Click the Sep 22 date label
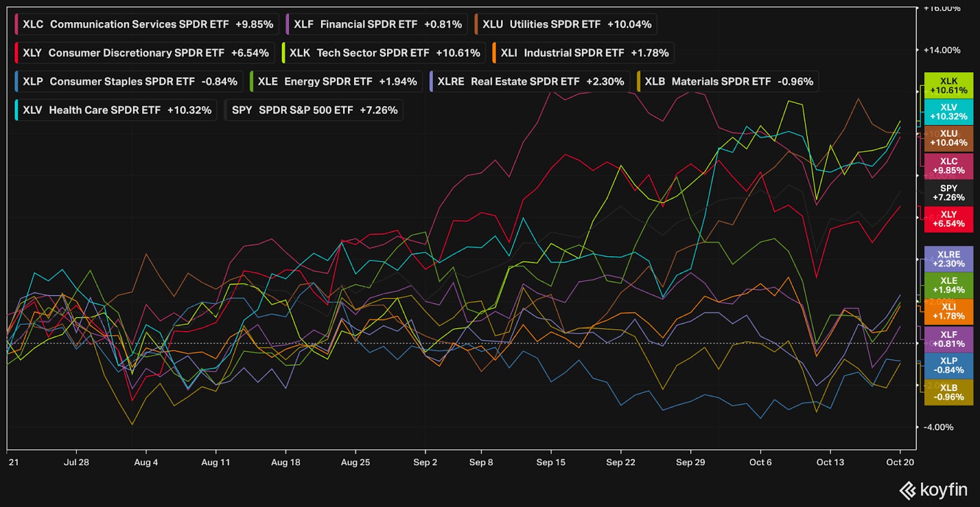 (620, 462)
